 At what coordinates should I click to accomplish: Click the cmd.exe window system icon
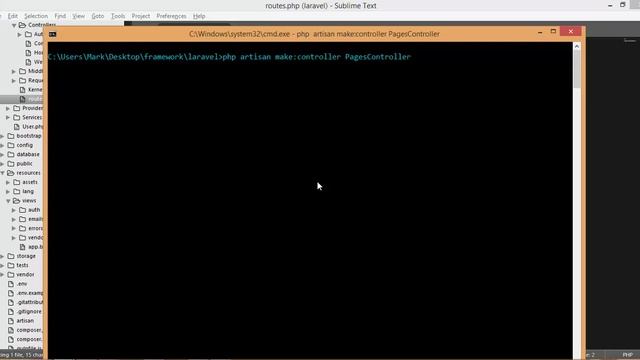click(x=53, y=34)
